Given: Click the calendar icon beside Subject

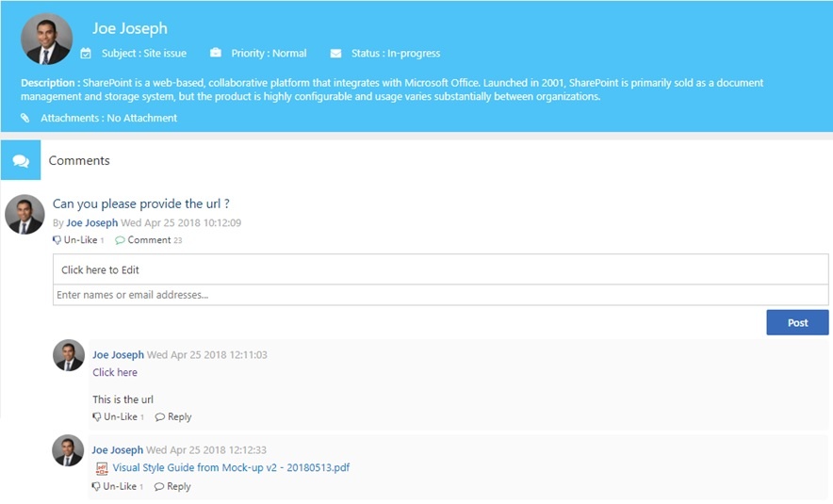Looking at the screenshot, I should point(86,53).
